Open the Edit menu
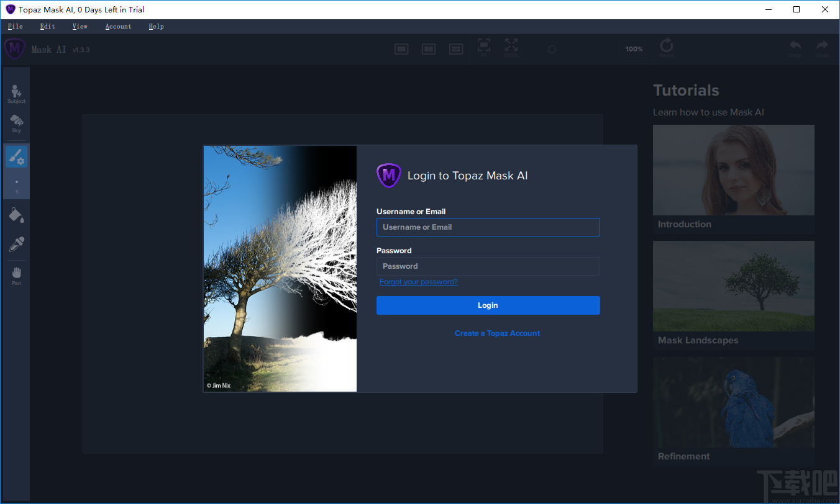The height and width of the screenshot is (504, 840). (48, 26)
